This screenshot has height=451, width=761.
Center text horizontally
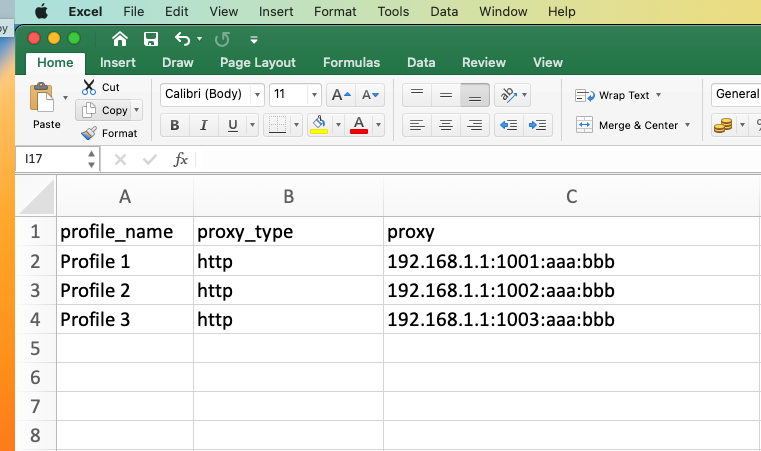(x=446, y=125)
